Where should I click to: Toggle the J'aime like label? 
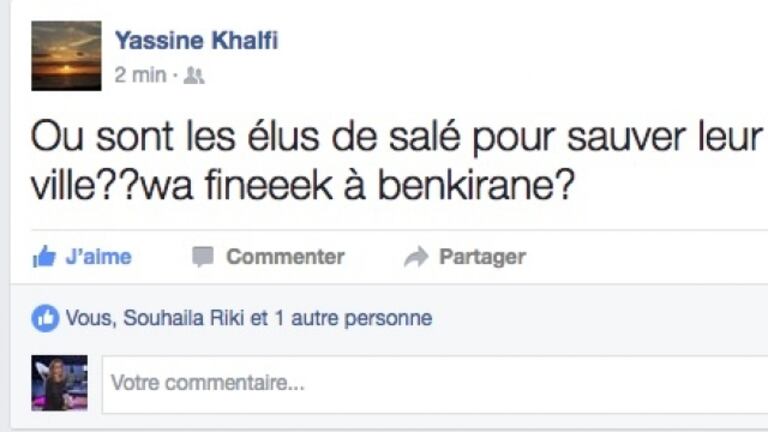[x=98, y=257]
